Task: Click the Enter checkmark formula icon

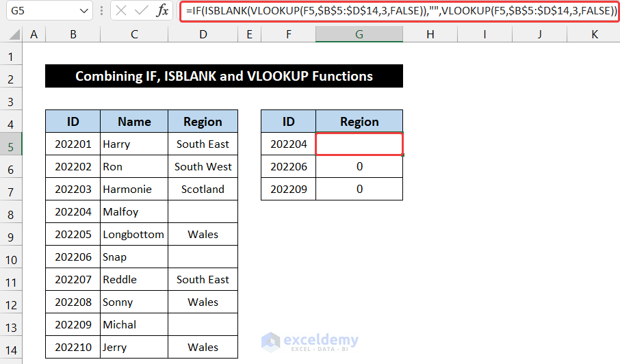Action: tap(141, 10)
